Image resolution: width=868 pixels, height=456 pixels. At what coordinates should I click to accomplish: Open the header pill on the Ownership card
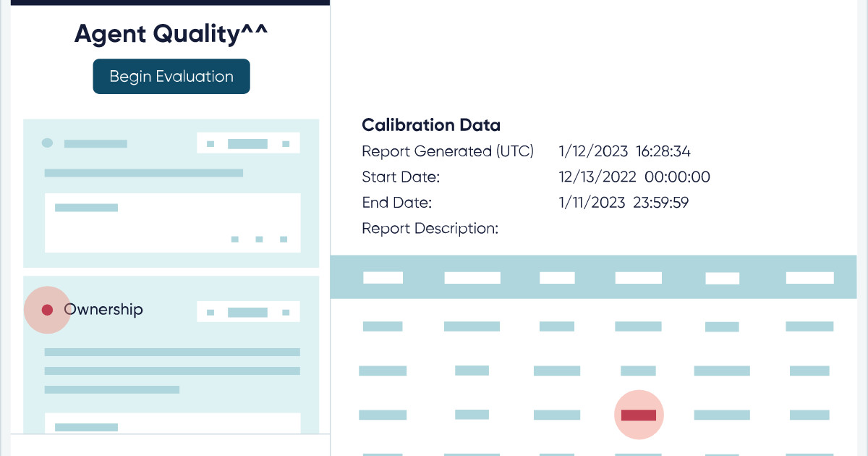[248, 312]
